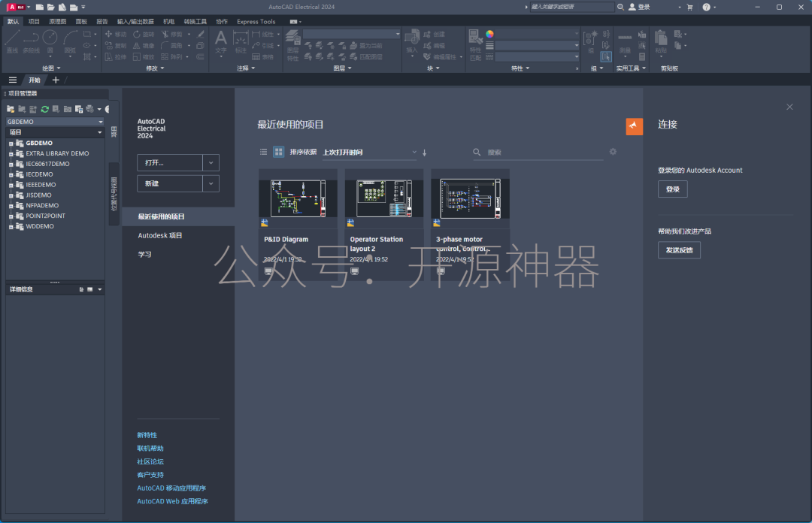The image size is (812, 523).
Task: Click the 新建 button
Action: coord(170,183)
